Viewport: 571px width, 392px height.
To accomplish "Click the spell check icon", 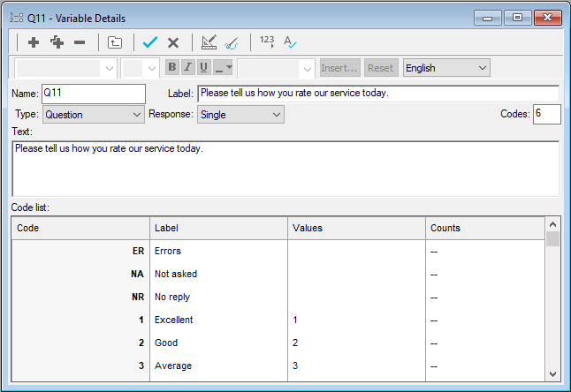I will [290, 41].
